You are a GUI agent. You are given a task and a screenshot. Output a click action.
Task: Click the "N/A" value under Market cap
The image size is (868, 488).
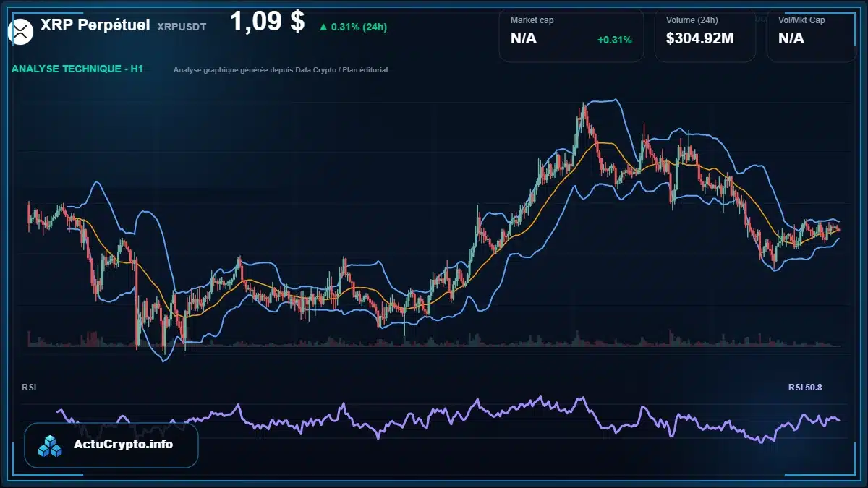524,39
